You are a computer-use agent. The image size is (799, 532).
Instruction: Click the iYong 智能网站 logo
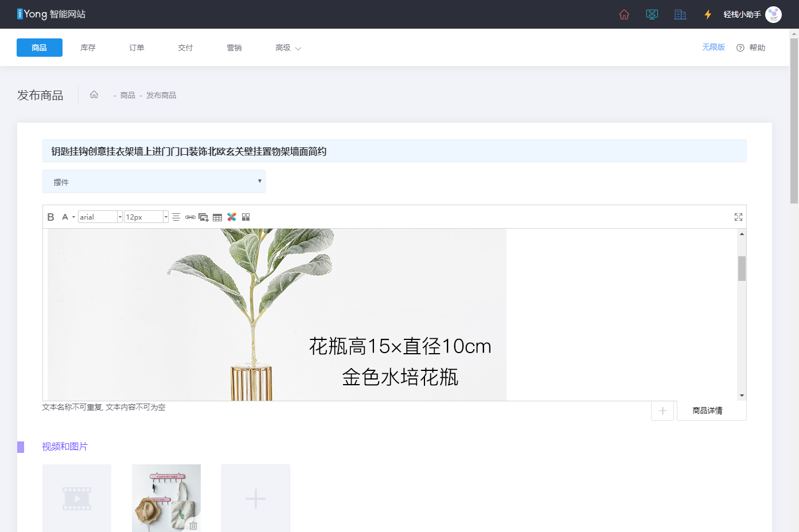click(x=51, y=14)
